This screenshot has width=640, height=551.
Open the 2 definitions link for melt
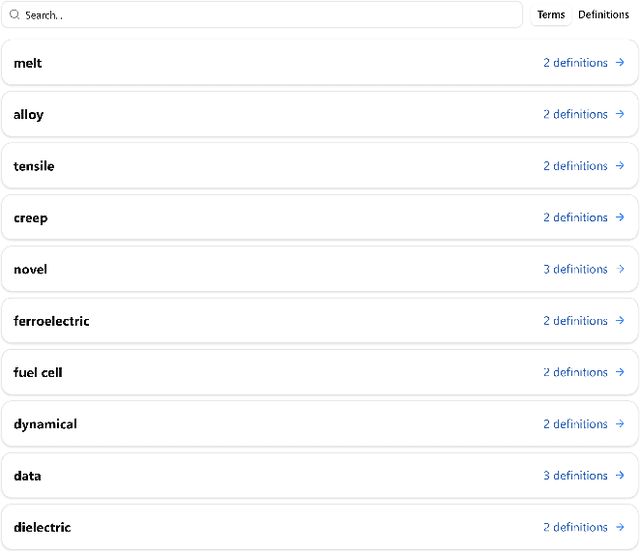[575, 63]
